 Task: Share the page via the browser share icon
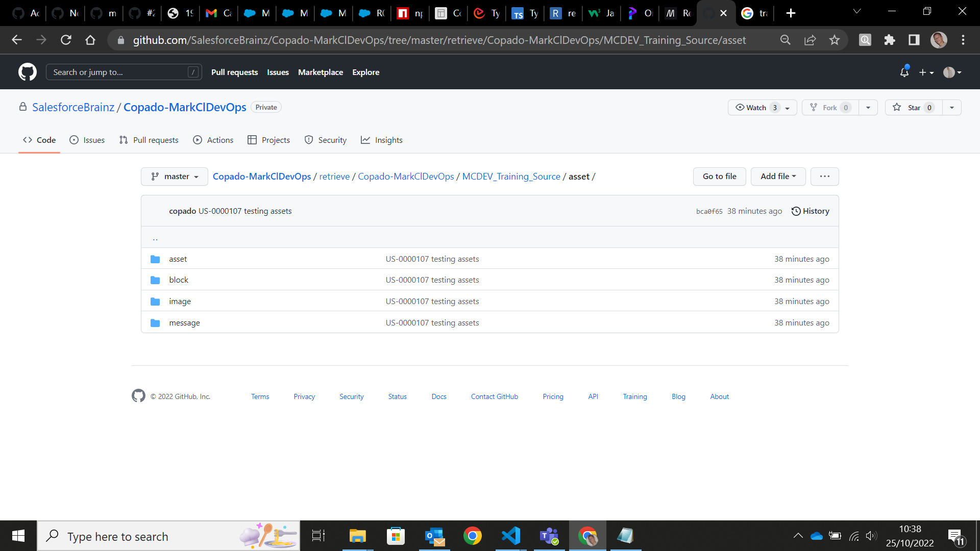click(x=810, y=40)
